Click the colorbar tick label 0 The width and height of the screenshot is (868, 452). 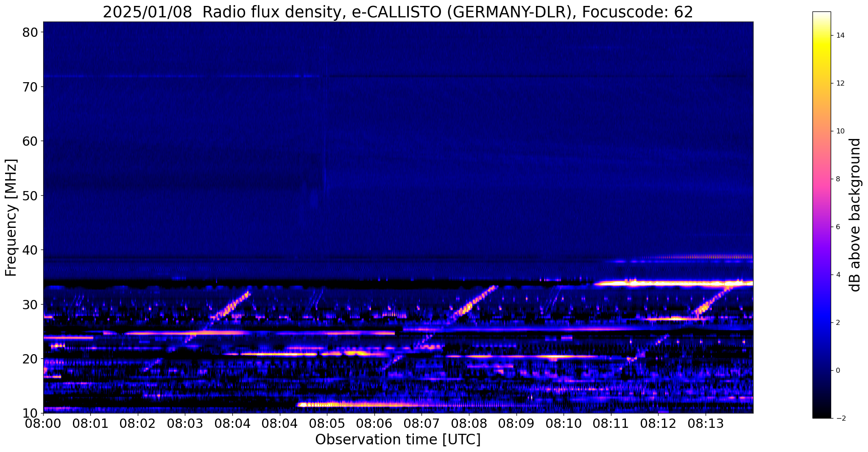tap(838, 371)
